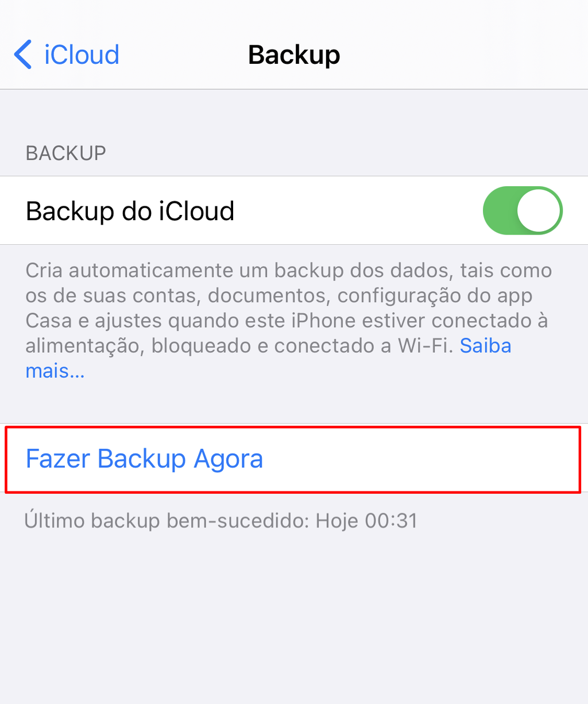588x704 pixels.
Task: Toggle the Backup do iCloud switch
Action: pyautogui.click(x=523, y=210)
